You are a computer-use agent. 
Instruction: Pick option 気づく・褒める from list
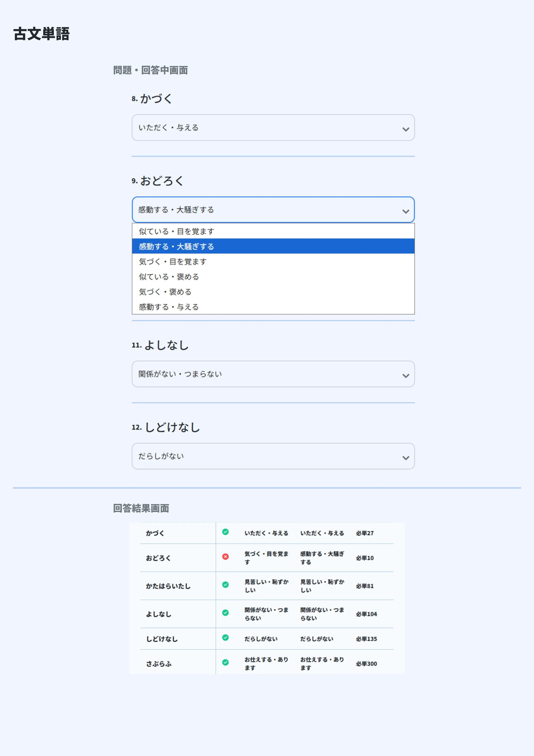(165, 292)
